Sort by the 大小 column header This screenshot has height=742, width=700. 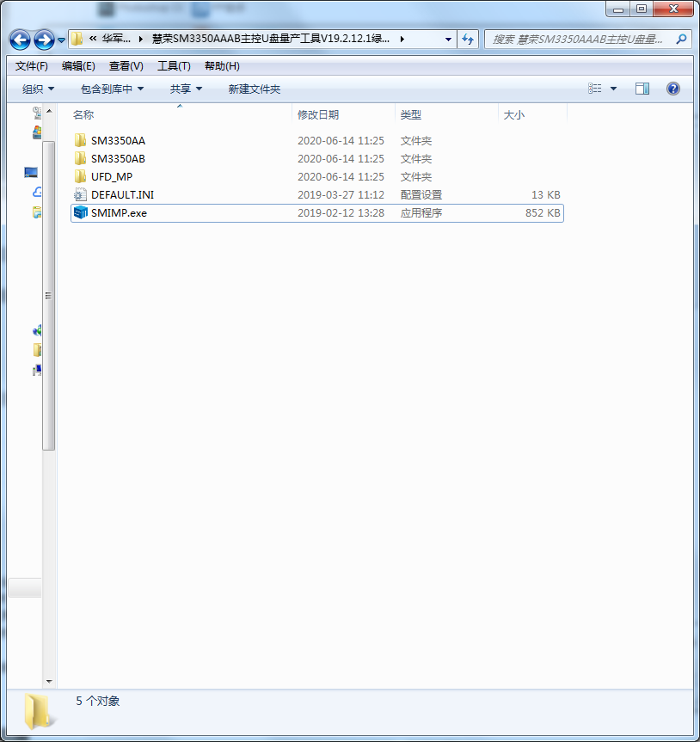coord(514,115)
